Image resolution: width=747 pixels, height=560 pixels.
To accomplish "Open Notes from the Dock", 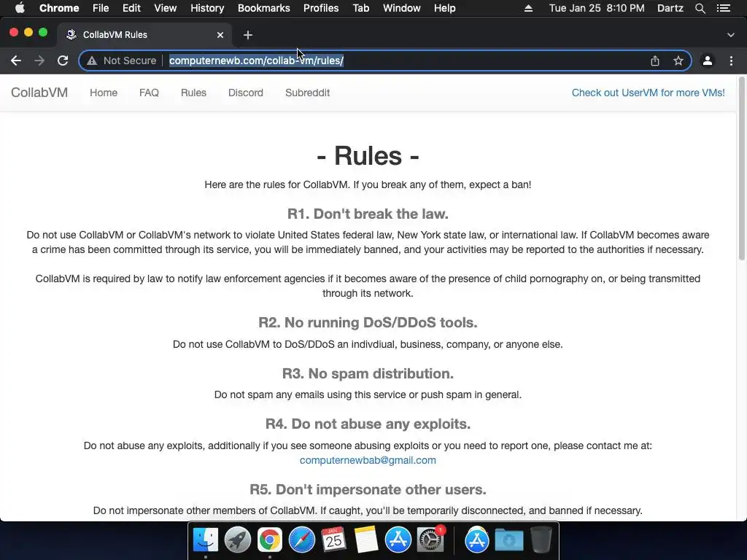I will click(x=366, y=540).
